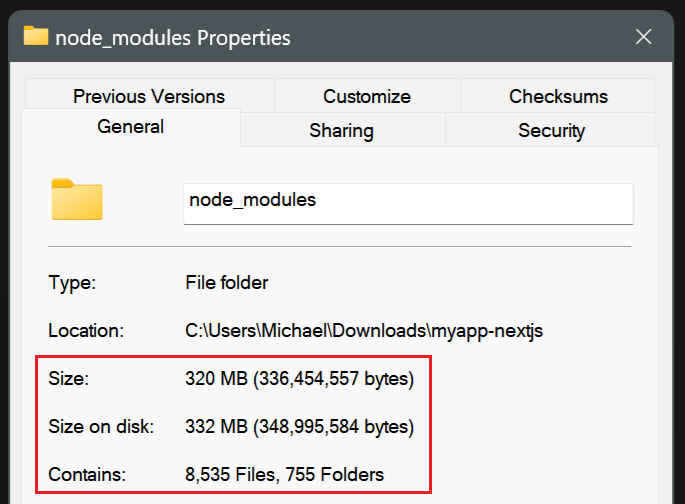Open the Checksums tab
Image resolution: width=685 pixels, height=504 pixels.
558,96
